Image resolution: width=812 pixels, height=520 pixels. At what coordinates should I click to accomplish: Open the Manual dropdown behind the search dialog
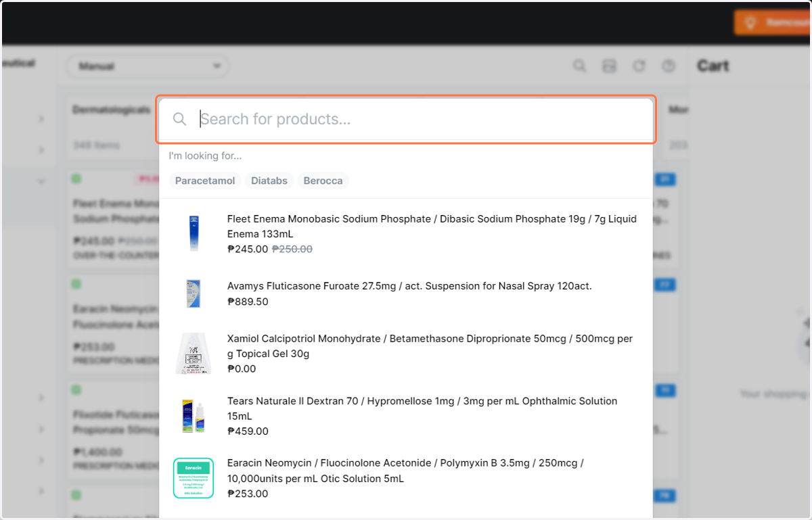tap(148, 66)
